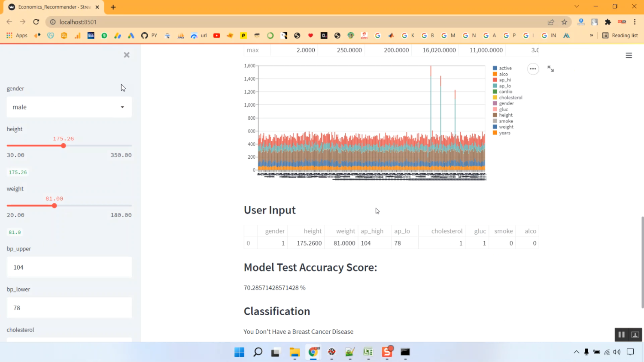Image resolution: width=644 pixels, height=362 pixels.
Task: Open the tab search dropdown arrow
Action: tap(577, 6)
